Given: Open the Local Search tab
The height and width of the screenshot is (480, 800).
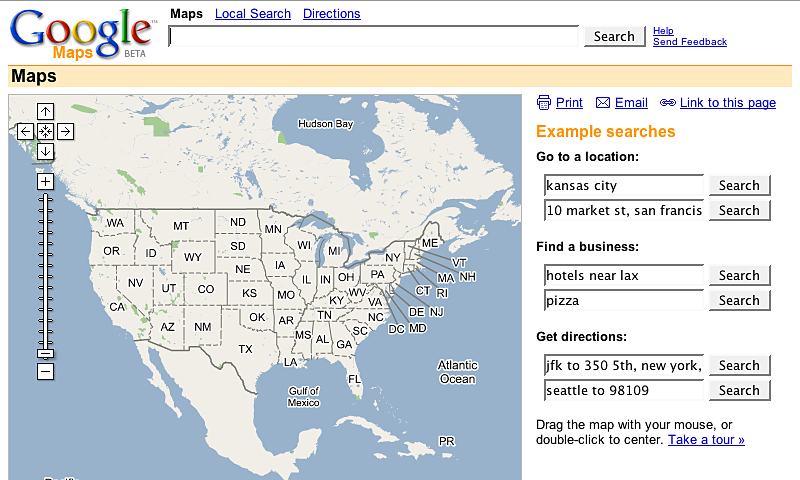Looking at the screenshot, I should click(x=253, y=14).
